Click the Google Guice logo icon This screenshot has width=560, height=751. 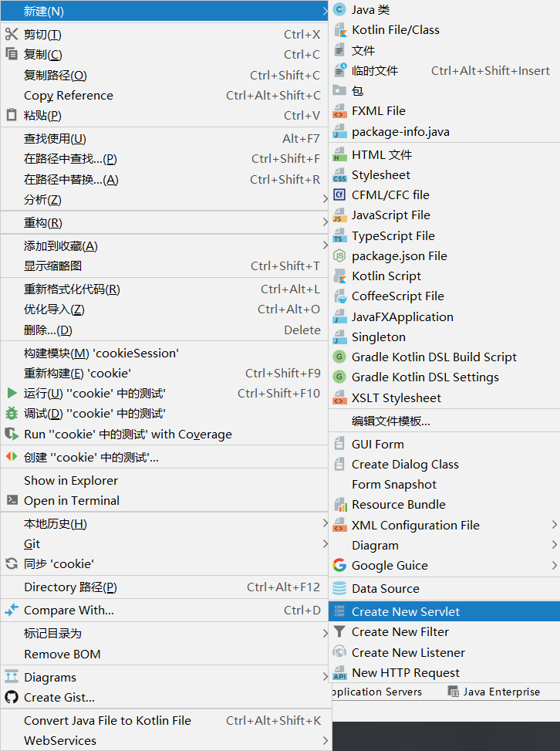[339, 565]
